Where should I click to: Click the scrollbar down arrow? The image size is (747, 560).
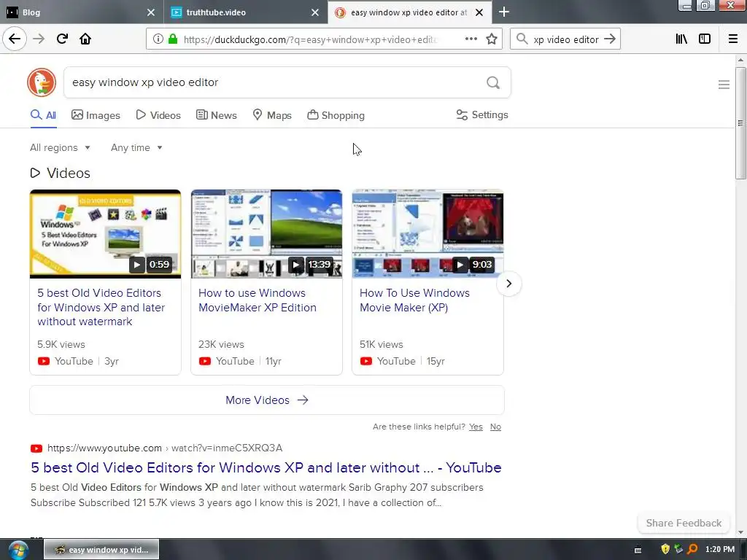click(740, 532)
